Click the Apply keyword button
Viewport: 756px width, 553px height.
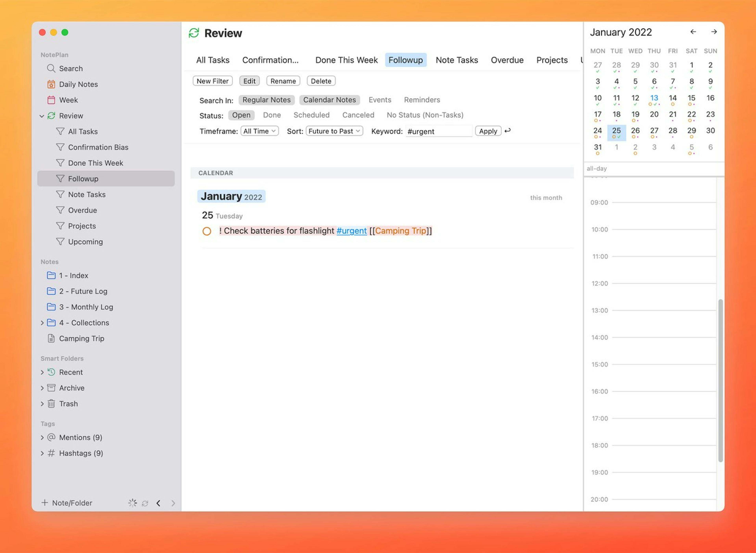(488, 131)
